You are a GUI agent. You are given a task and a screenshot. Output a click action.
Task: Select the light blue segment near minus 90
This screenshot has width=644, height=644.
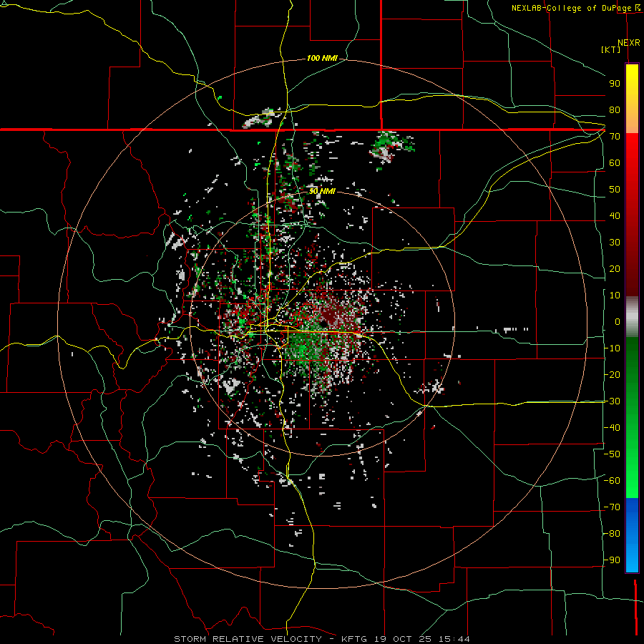tap(632, 559)
